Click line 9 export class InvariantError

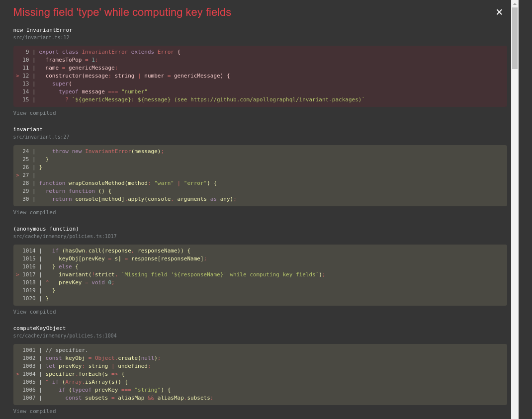coord(109,52)
